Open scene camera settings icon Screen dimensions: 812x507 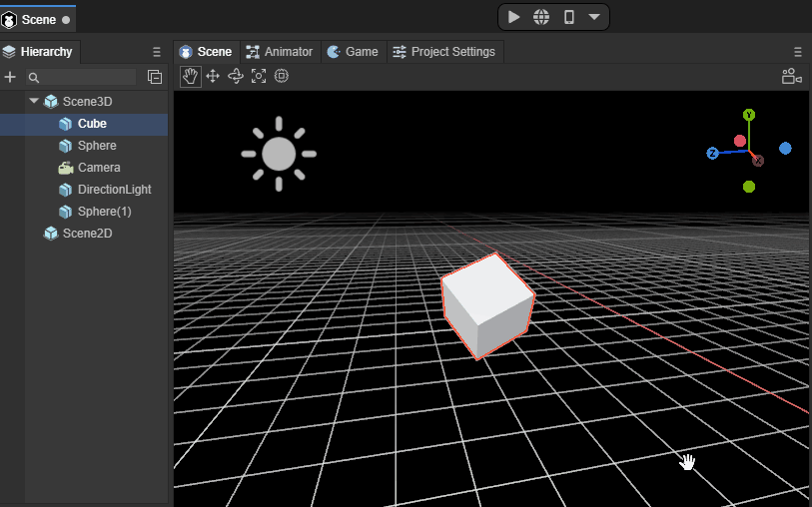[791, 76]
